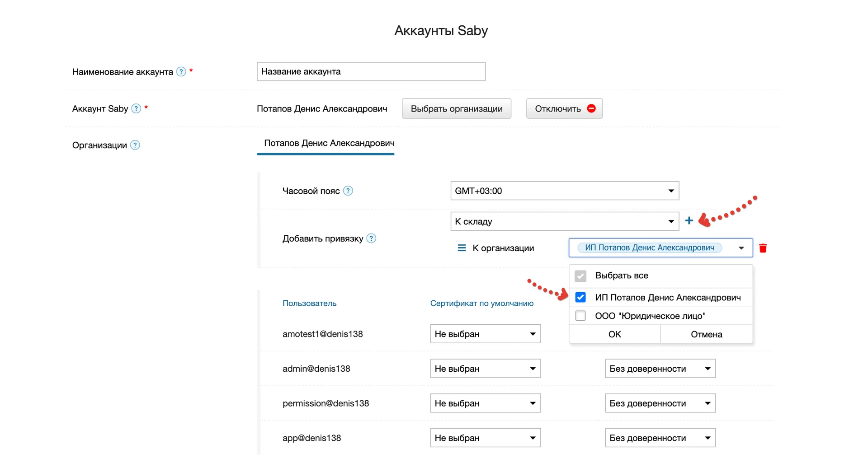Toggle the Выбрать все checkbox
This screenshot has width=868, height=472.
point(580,276)
